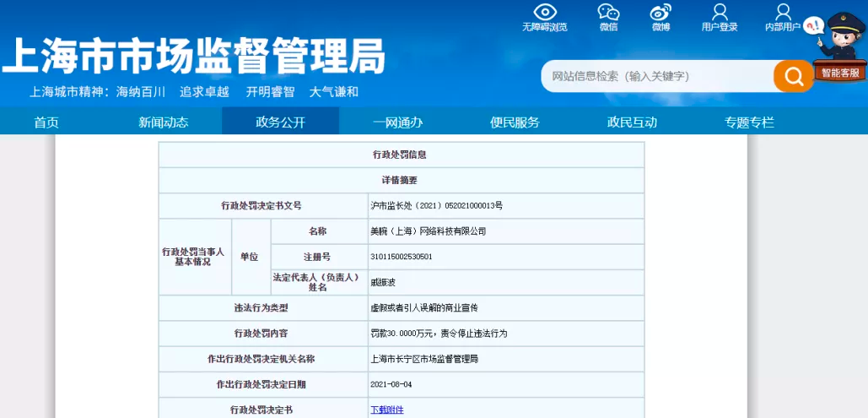Click the 行政处罚当事人基本情况 label cell
This screenshot has height=418, width=868.
[195, 257]
